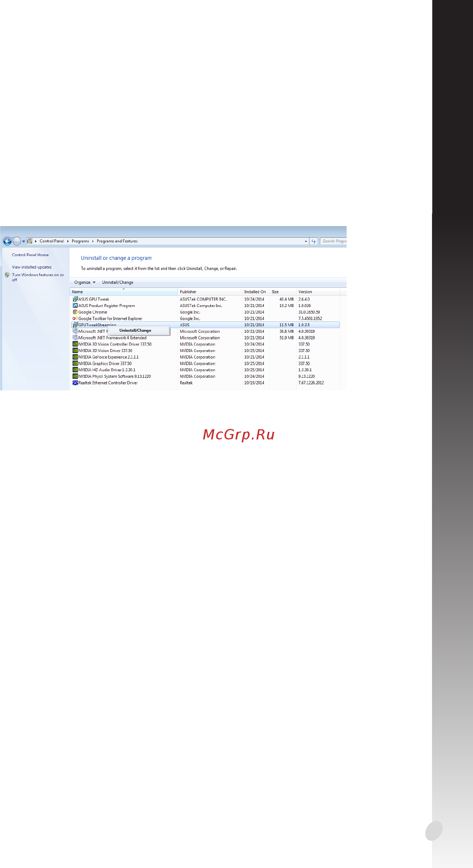The width and height of the screenshot is (473, 868).
Task: Click the 10/19/2014 install date cell
Action: [254, 383]
